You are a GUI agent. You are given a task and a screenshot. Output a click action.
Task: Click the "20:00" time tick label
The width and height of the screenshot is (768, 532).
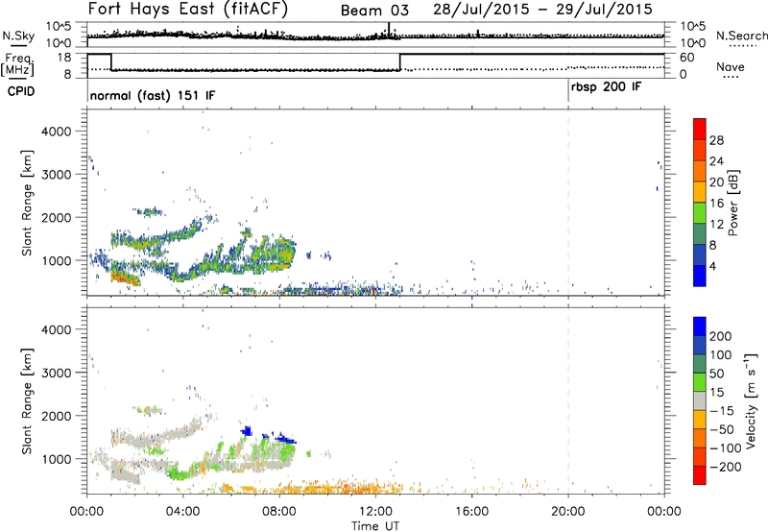567,512
